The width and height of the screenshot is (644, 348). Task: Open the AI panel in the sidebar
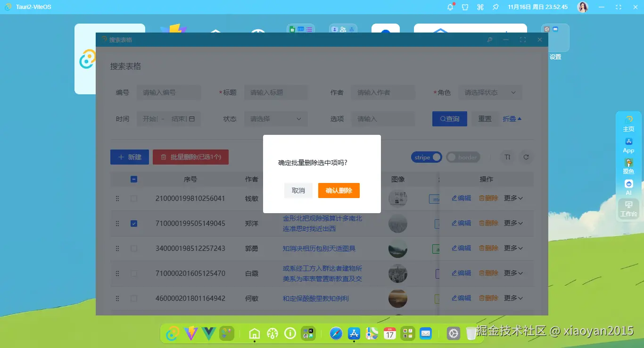(x=628, y=188)
